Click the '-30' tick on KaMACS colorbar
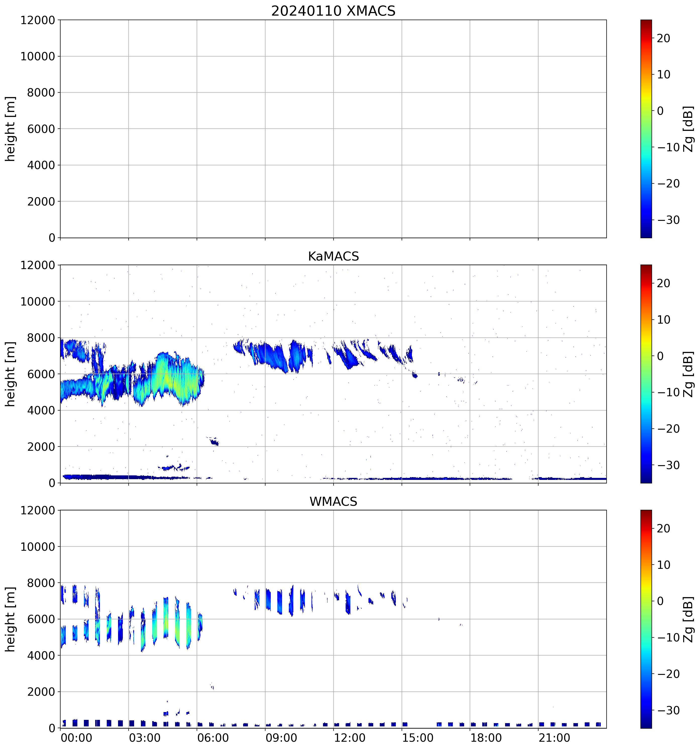 tap(668, 465)
